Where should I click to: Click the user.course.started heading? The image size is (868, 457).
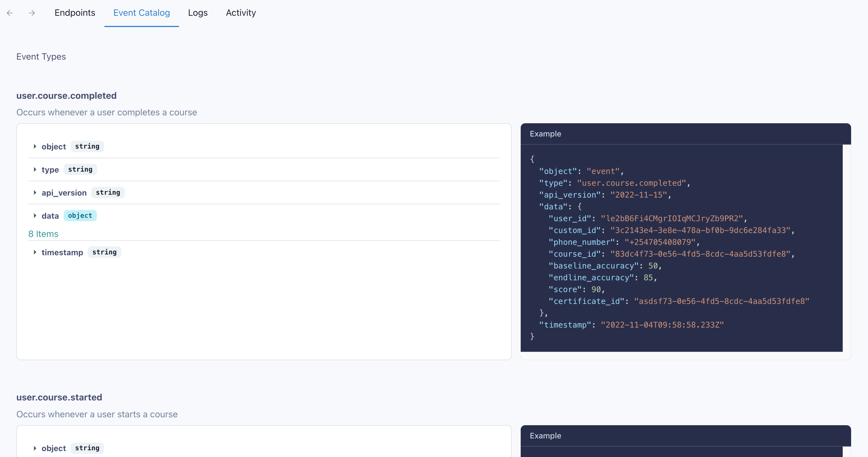click(x=59, y=397)
